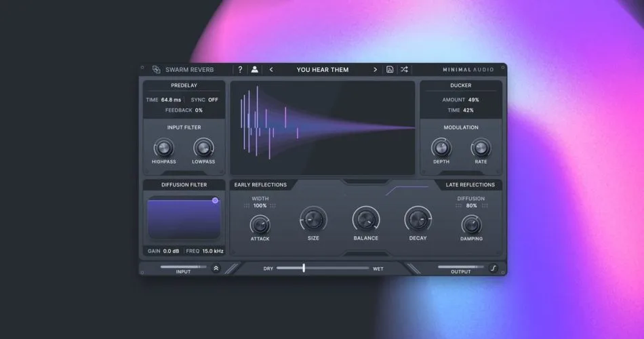Randomize with the shuffle icon
The image size is (644, 339).
click(x=404, y=69)
